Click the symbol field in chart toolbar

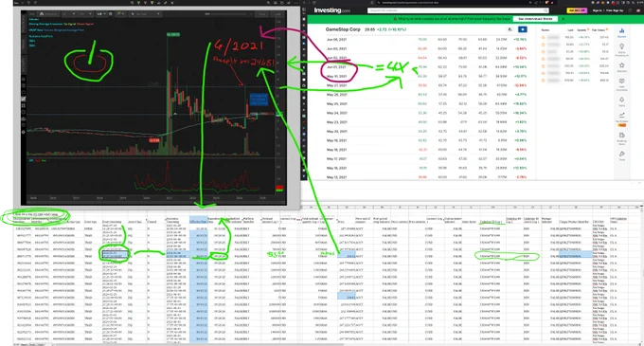[x=32, y=14]
